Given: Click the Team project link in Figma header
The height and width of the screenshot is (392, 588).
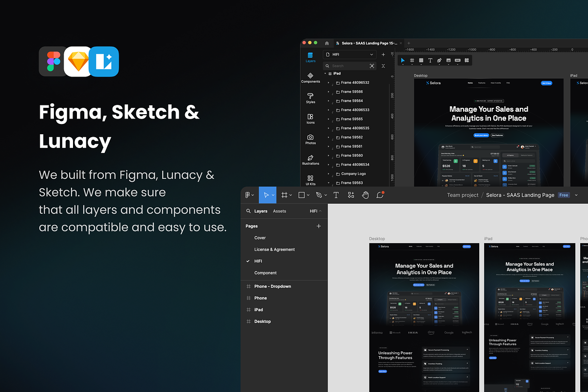Looking at the screenshot, I should pyautogui.click(x=463, y=195).
